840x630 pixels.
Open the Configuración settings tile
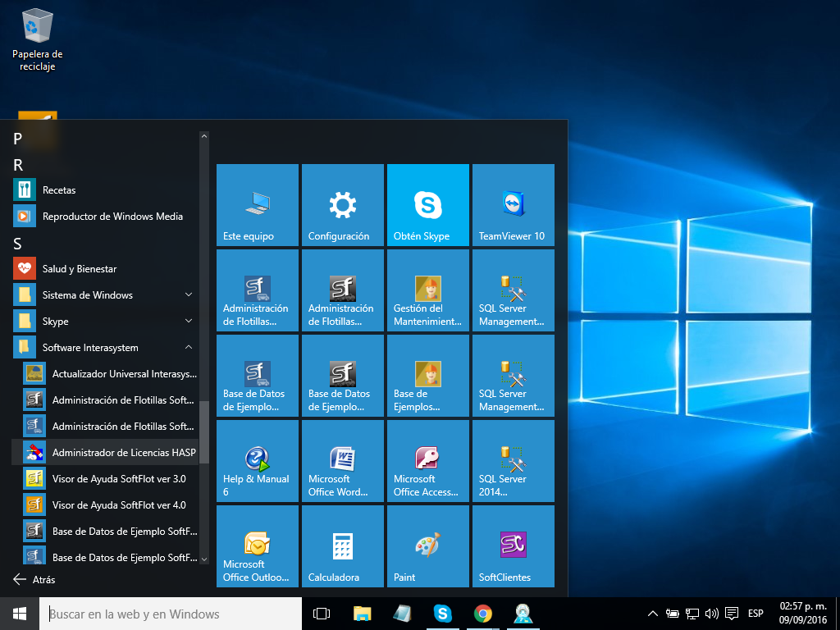[342, 205]
